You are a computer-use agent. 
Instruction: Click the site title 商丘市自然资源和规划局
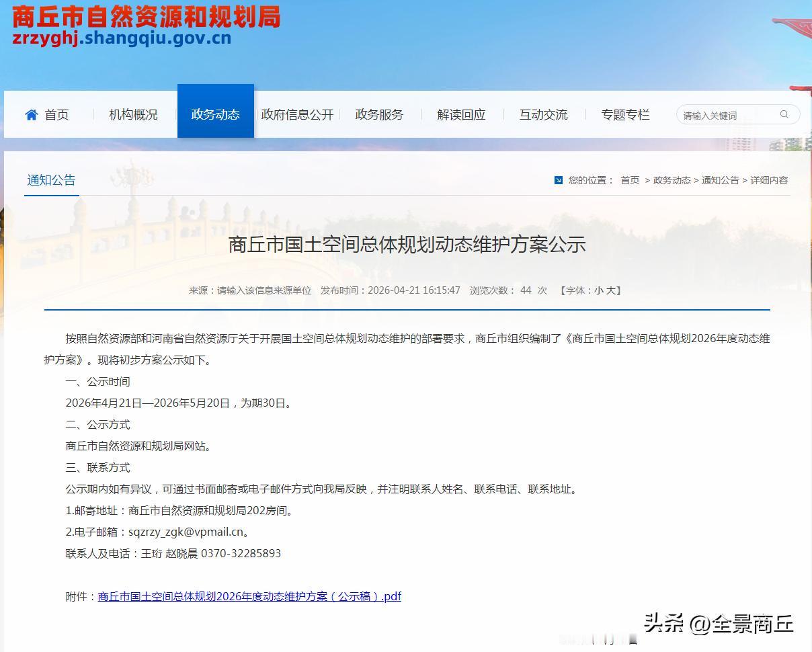pyautogui.click(x=146, y=16)
